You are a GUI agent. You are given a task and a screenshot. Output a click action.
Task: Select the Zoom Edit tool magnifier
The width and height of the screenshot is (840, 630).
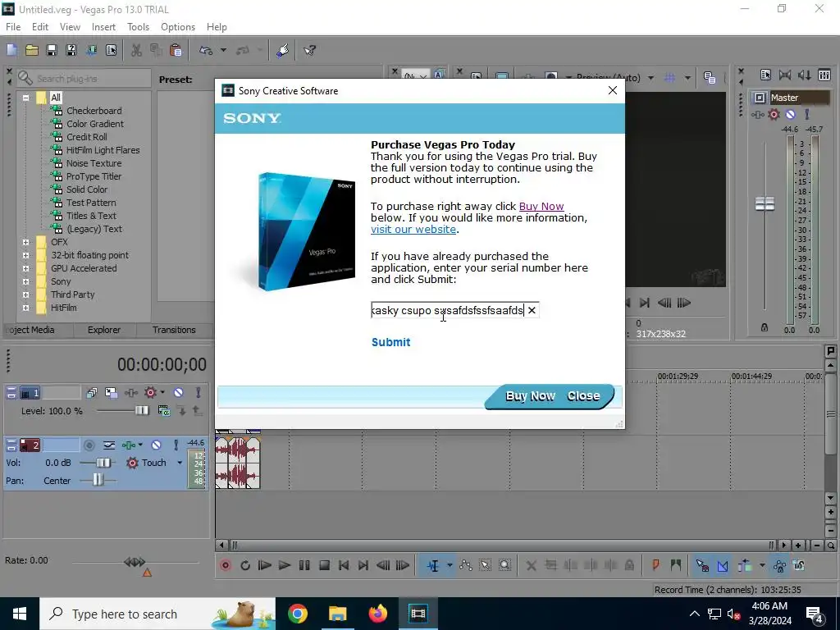coord(504,565)
